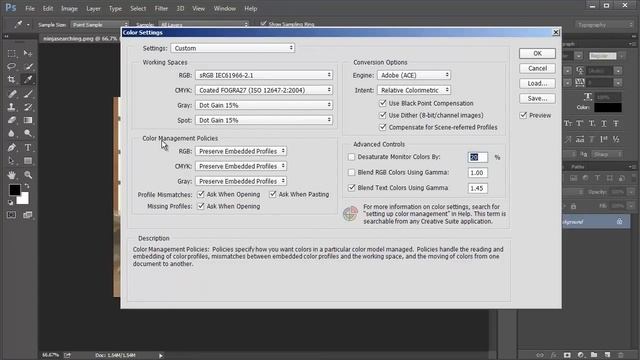Select the Zoom tool in toolbox
Screen dimensions: 640x360
coord(28,175)
